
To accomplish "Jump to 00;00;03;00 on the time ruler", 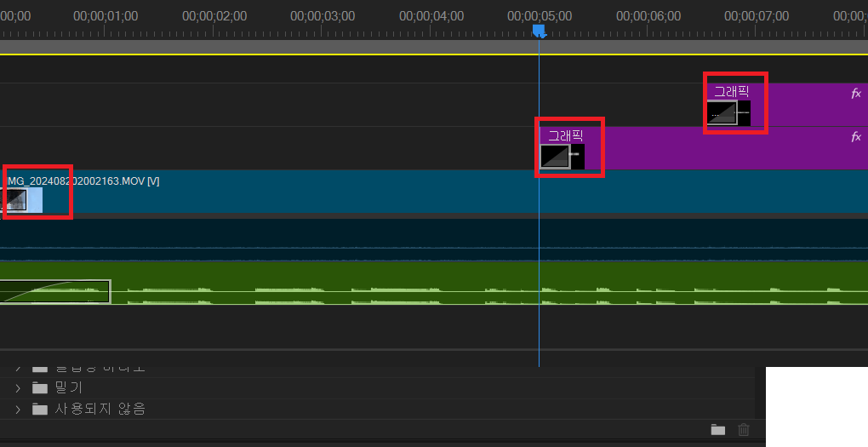I will (323, 16).
